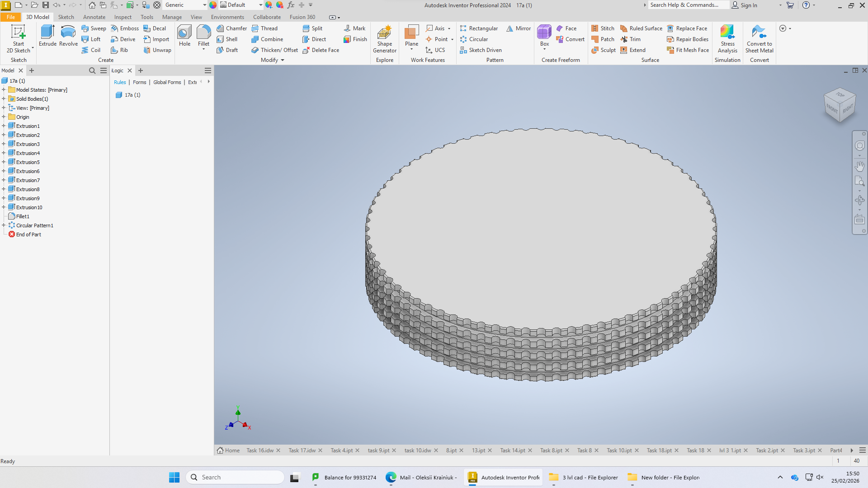Select the 17a (1) iLogic item
The width and height of the screenshot is (868, 488).
(128, 94)
